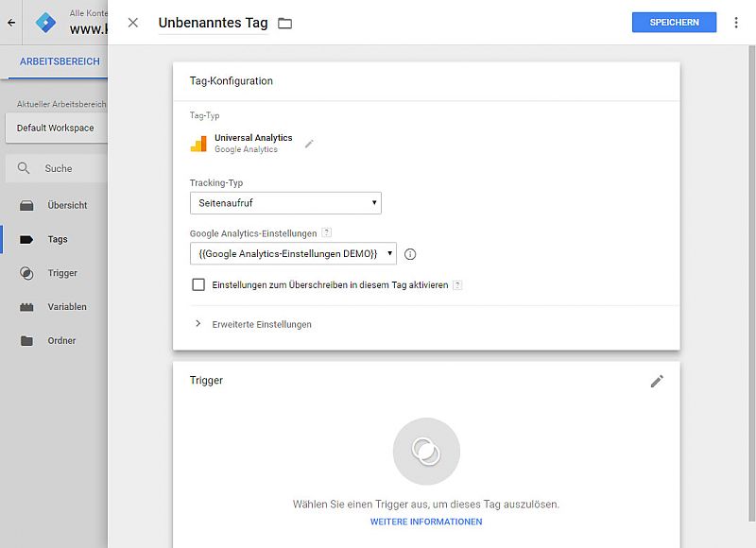
Task: Open the Default Workspace selector
Action: pos(57,128)
